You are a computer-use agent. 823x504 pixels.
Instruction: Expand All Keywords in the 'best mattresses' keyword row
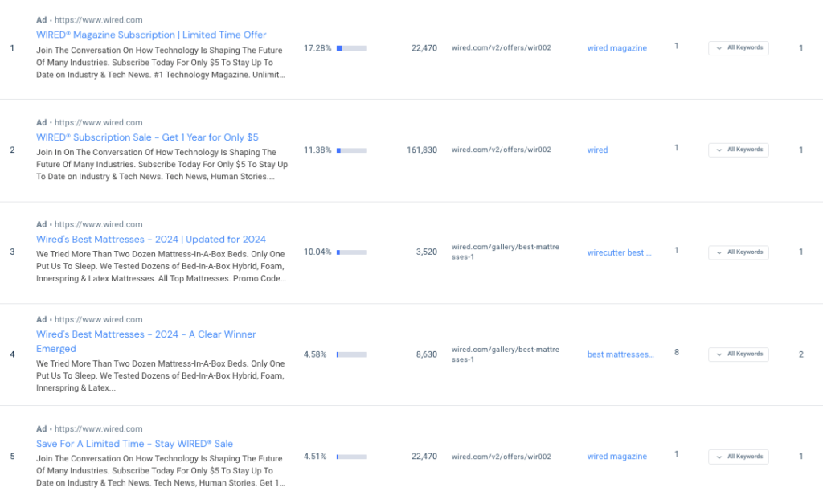coord(738,354)
